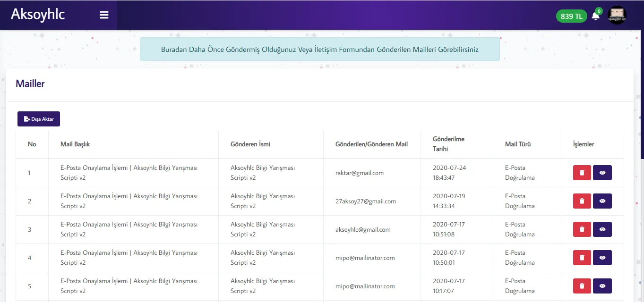View the mail to raktar@gmail.com
The height and width of the screenshot is (302, 644).
point(602,173)
